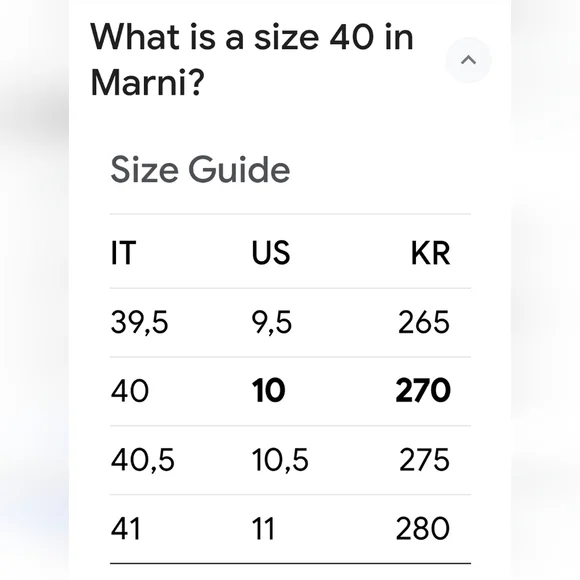
Task: Click the bold US size 10 value
Action: 268,391
